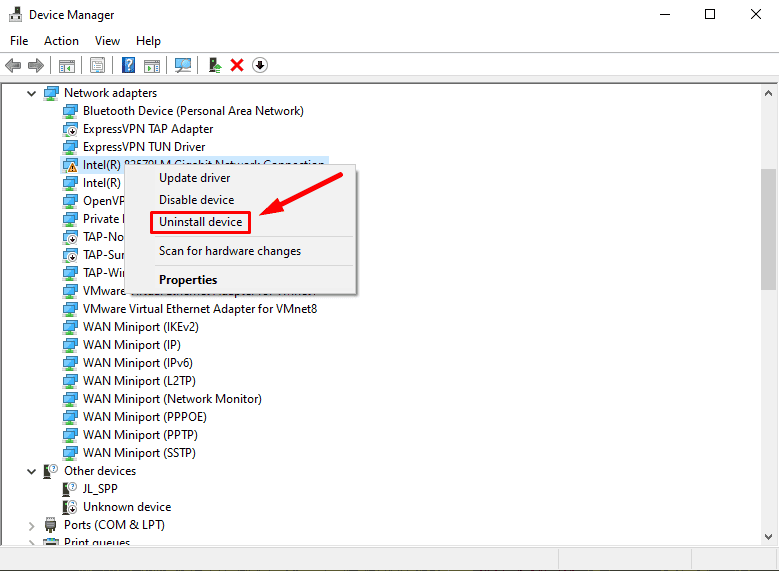The image size is (779, 571).
Task: Click the scrollbar up arrow
Action: (x=768, y=93)
